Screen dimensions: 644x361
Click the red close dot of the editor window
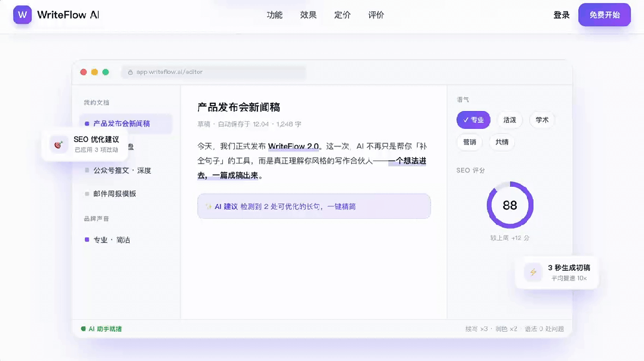(x=84, y=72)
